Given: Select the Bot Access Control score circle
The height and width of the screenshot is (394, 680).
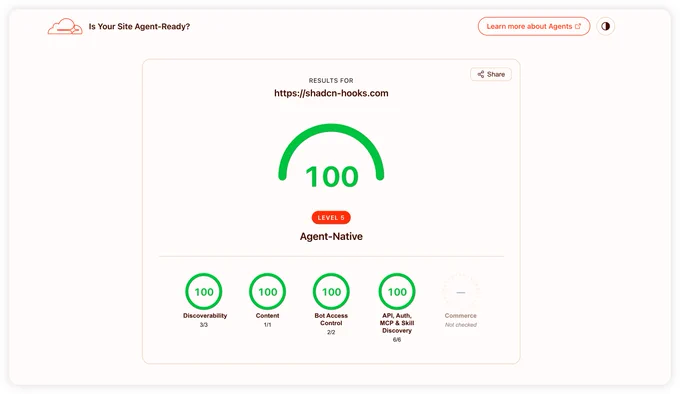Looking at the screenshot, I should pyautogui.click(x=331, y=292).
